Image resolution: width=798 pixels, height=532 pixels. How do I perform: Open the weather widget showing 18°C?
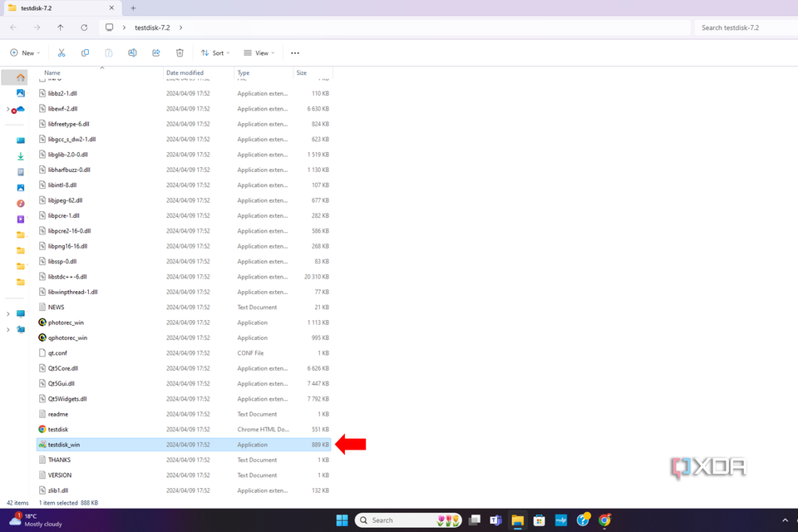click(36, 520)
